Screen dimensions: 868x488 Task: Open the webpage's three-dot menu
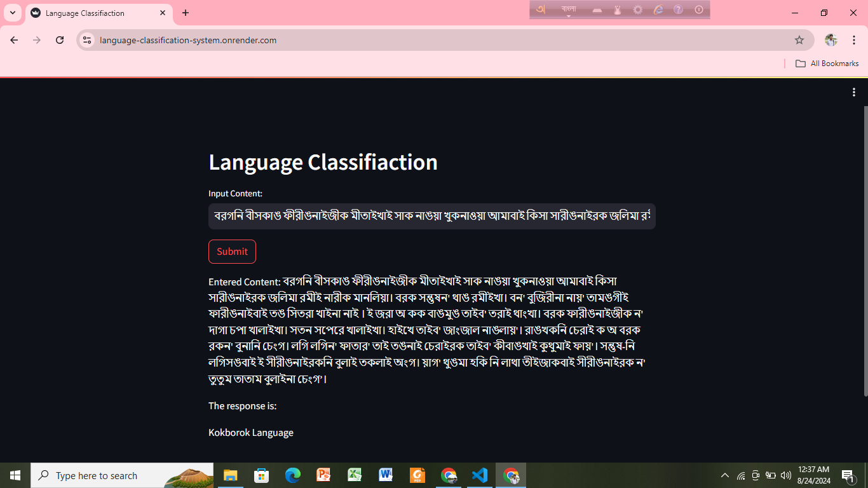853,91
